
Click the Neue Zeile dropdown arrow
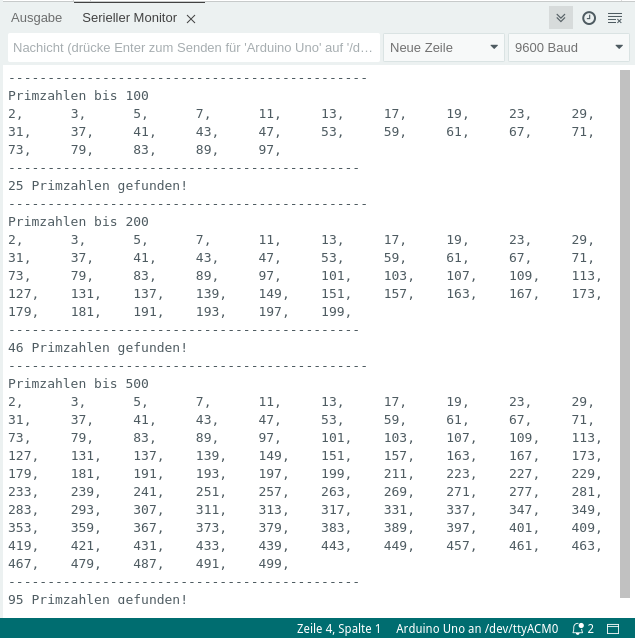494,48
